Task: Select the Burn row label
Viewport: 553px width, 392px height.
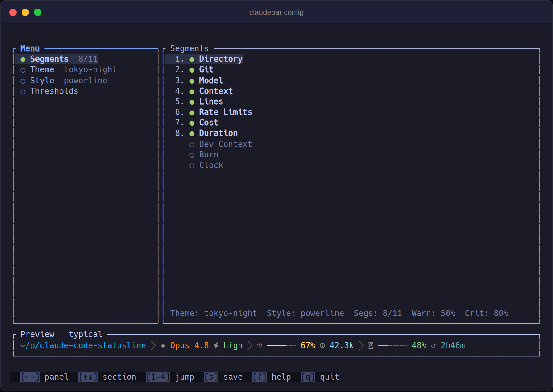Action: click(209, 155)
